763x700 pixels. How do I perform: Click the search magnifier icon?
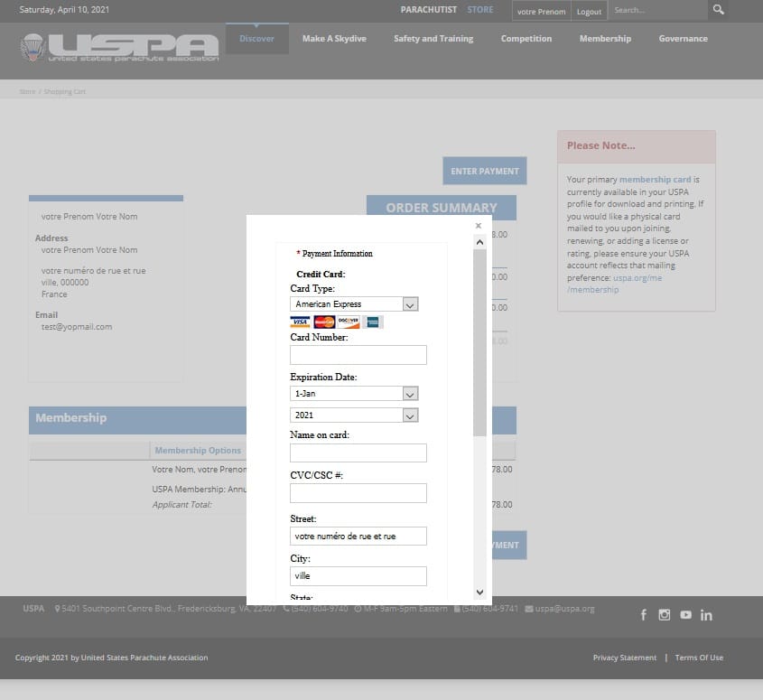718,10
